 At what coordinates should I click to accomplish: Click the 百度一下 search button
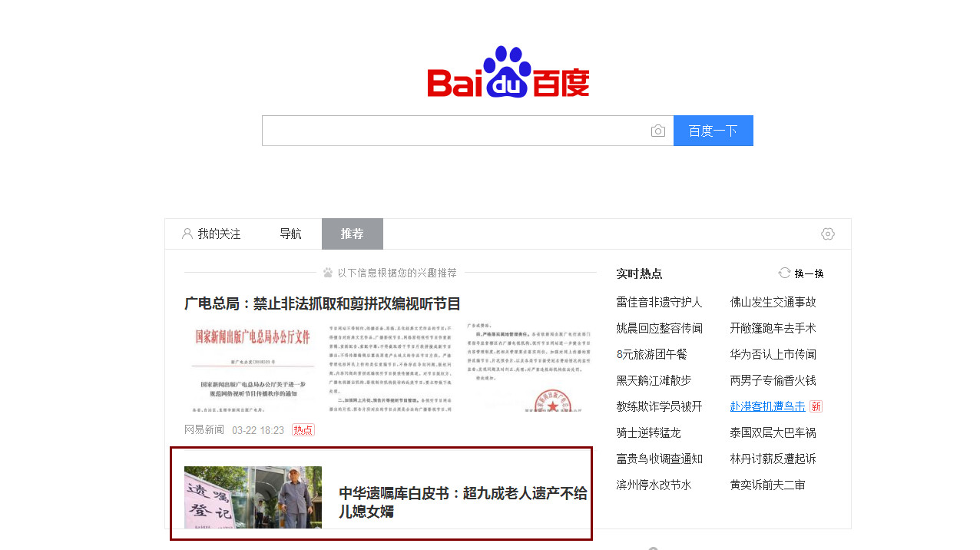tap(713, 131)
